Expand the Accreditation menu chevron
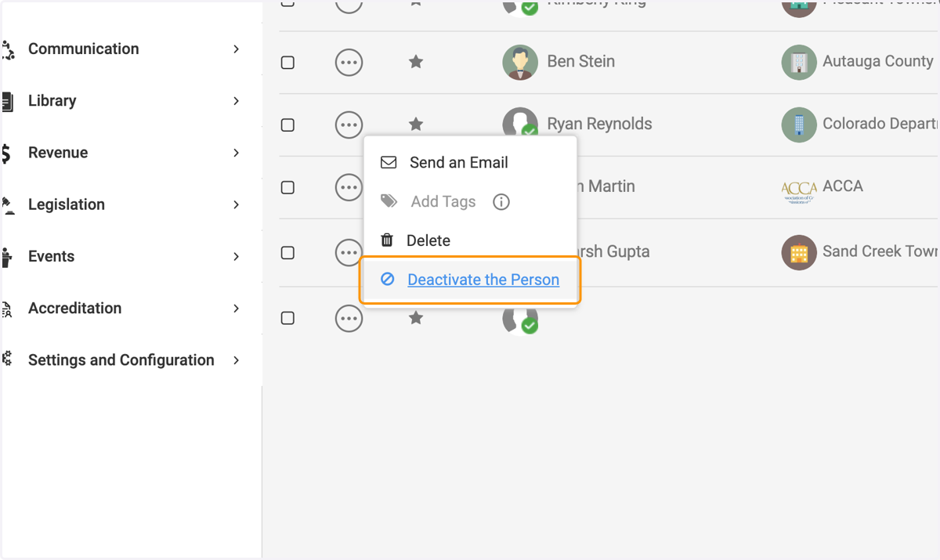Screen dimensions: 940x560 (237, 309)
